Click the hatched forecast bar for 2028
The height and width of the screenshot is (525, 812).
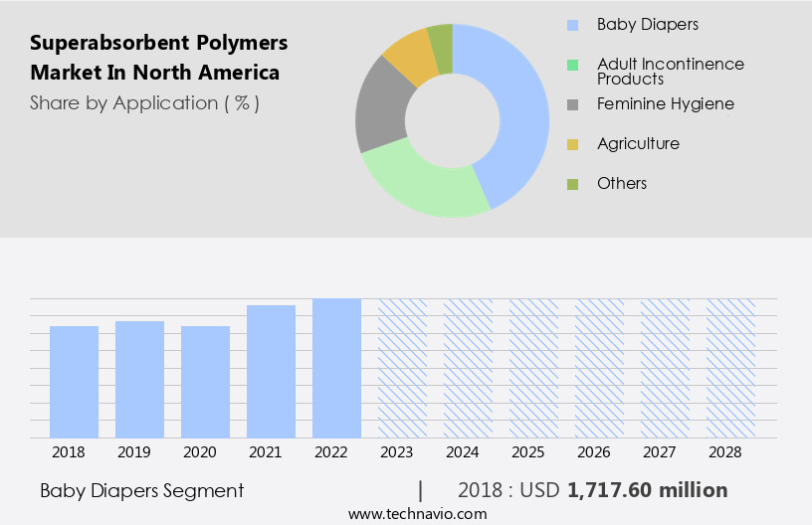click(730, 368)
